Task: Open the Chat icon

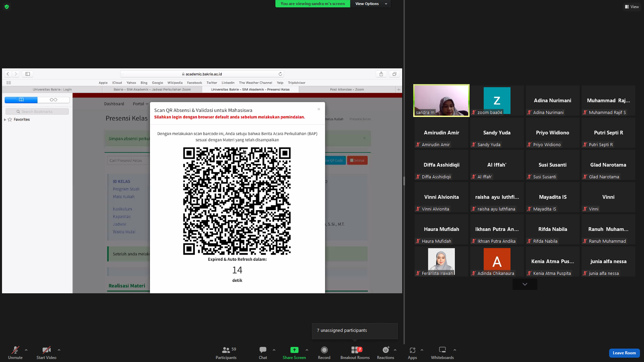Action: [x=263, y=350]
